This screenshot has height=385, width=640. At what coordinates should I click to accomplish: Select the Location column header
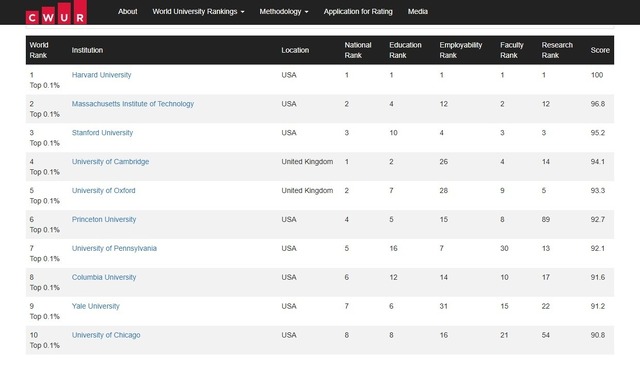pos(295,50)
